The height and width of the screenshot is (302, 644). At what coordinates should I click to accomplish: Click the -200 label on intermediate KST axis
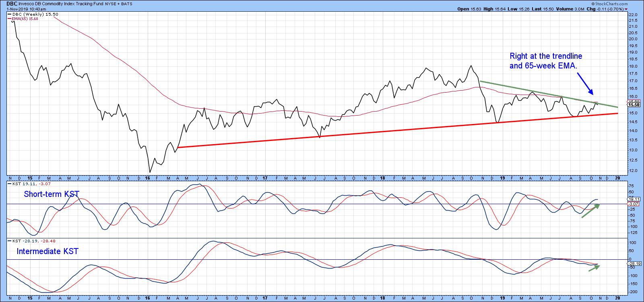click(632, 292)
